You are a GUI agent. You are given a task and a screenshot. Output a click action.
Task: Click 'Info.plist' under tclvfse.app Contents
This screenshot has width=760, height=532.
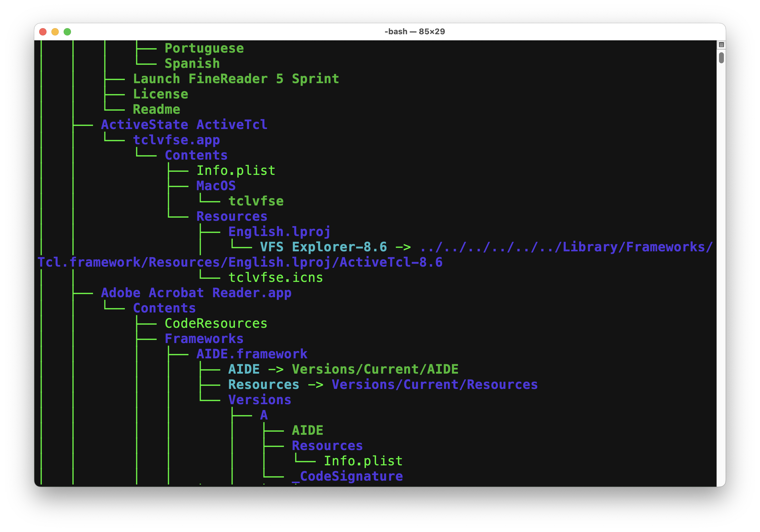coord(236,170)
